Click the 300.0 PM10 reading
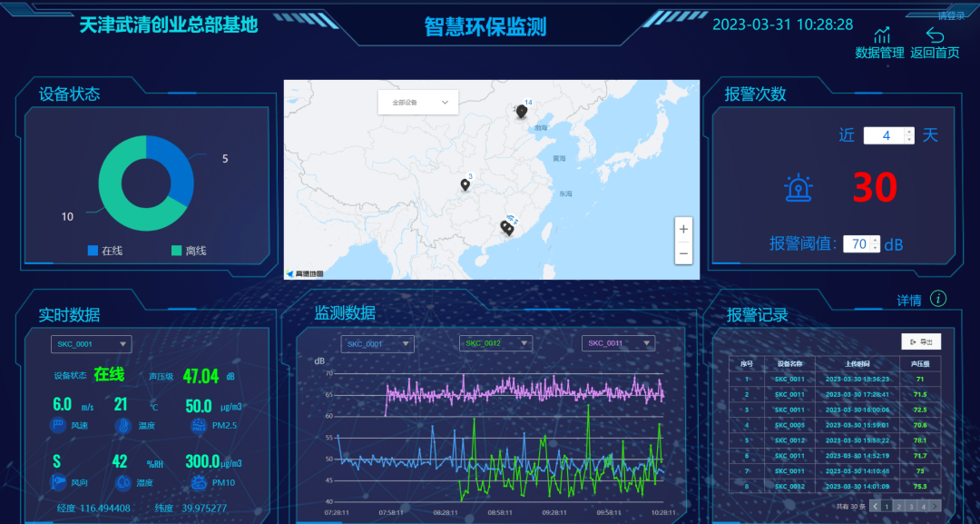The height and width of the screenshot is (524, 980). click(x=202, y=461)
